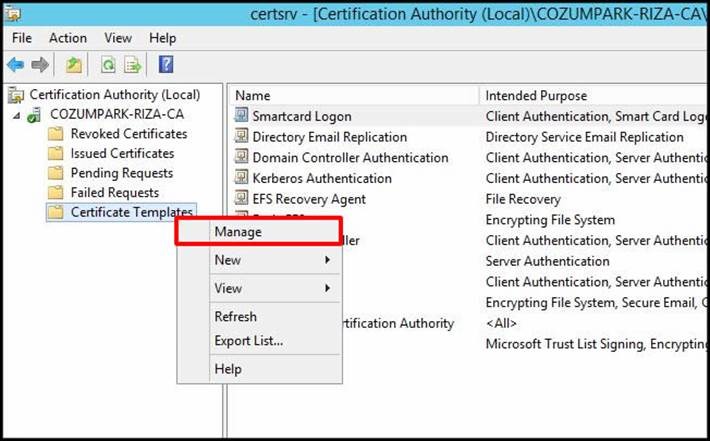The width and height of the screenshot is (710, 441).
Task: Click the blue Help question mark icon
Action: (166, 64)
